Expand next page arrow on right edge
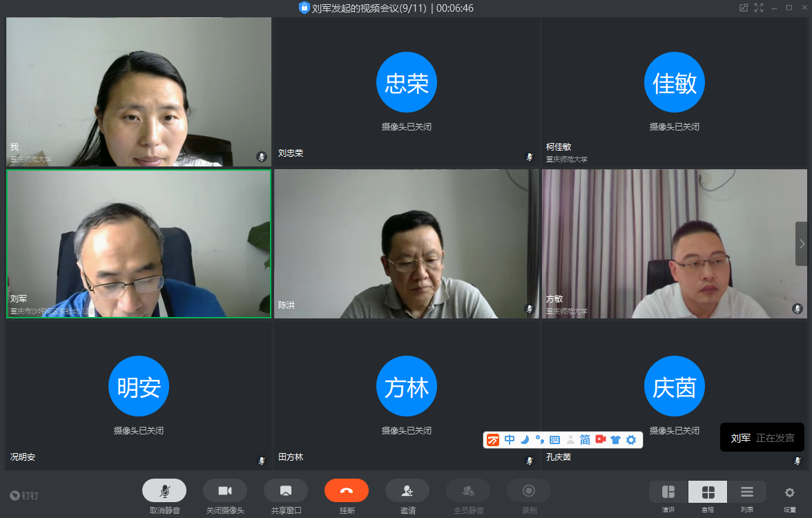Viewport: 812px width, 518px height. pyautogui.click(x=802, y=244)
